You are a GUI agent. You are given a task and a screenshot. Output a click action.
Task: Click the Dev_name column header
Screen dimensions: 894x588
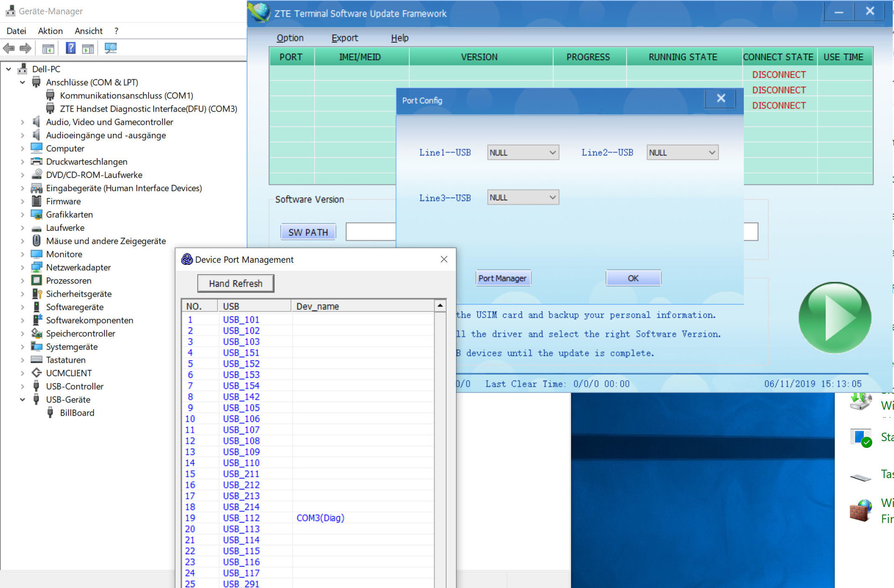click(362, 306)
